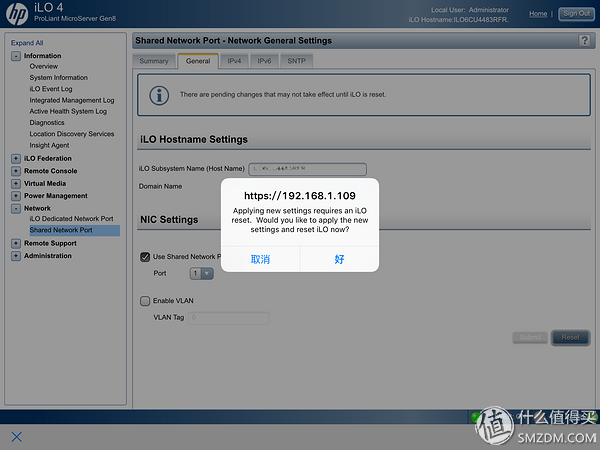The height and width of the screenshot is (450, 600).
Task: Click the Remote Support label
Action: point(50,243)
